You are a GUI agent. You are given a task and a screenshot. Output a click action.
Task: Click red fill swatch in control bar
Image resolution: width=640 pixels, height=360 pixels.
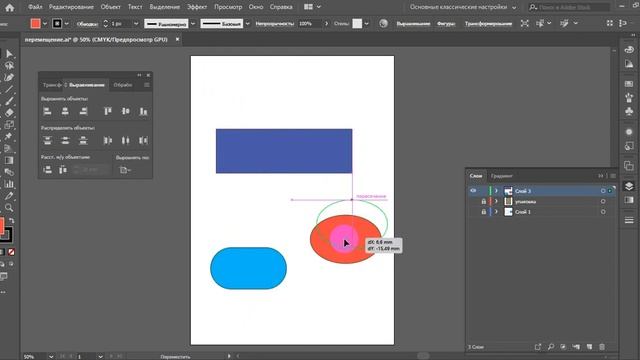pyautogui.click(x=36, y=24)
